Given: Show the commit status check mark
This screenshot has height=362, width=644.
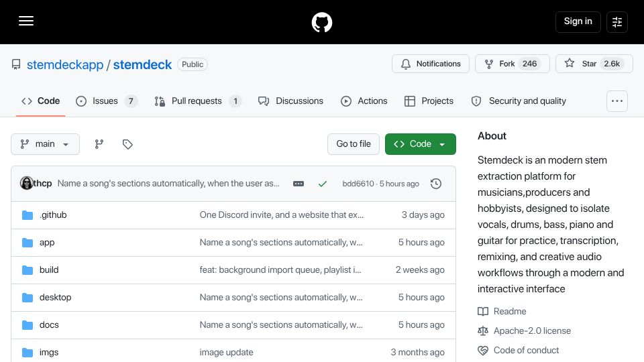Looking at the screenshot, I should click(323, 184).
